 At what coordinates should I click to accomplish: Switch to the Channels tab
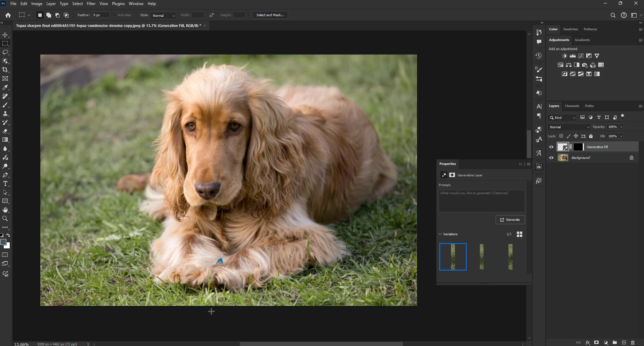pos(572,106)
